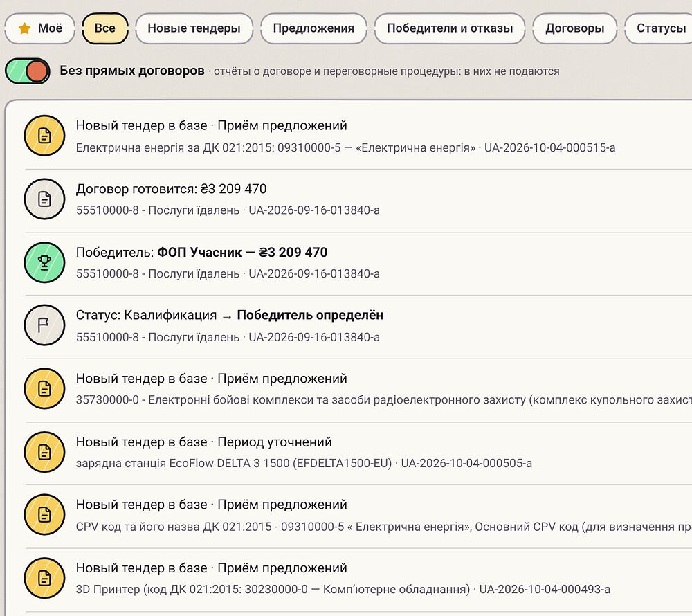
Task: Click document icon for CPV код 09310000-5 row
Action: [44, 515]
